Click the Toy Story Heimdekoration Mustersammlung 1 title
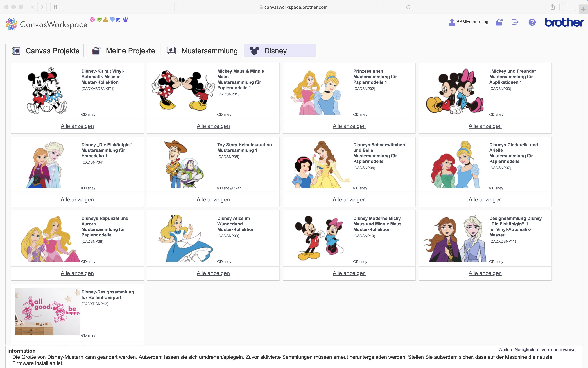 [x=244, y=148]
